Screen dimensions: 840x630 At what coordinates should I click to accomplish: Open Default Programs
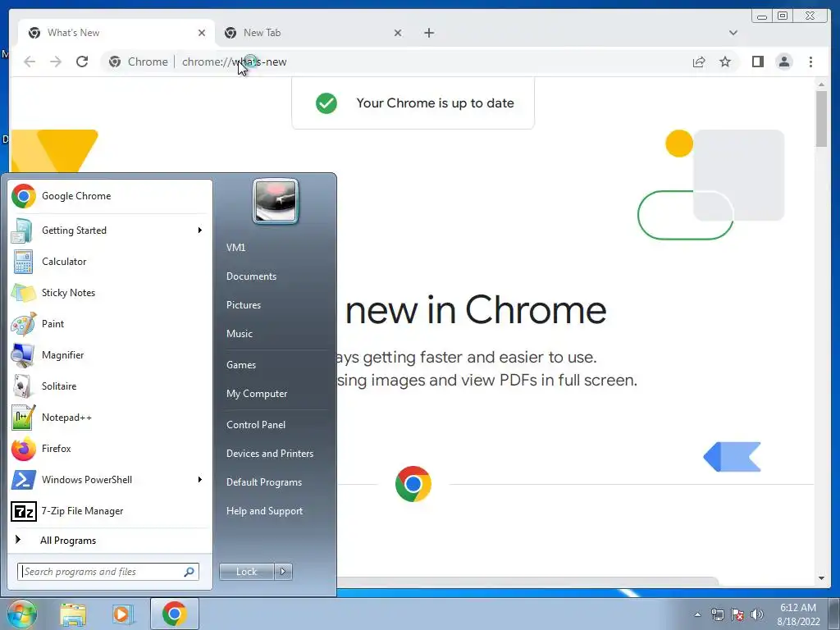pyautogui.click(x=263, y=482)
